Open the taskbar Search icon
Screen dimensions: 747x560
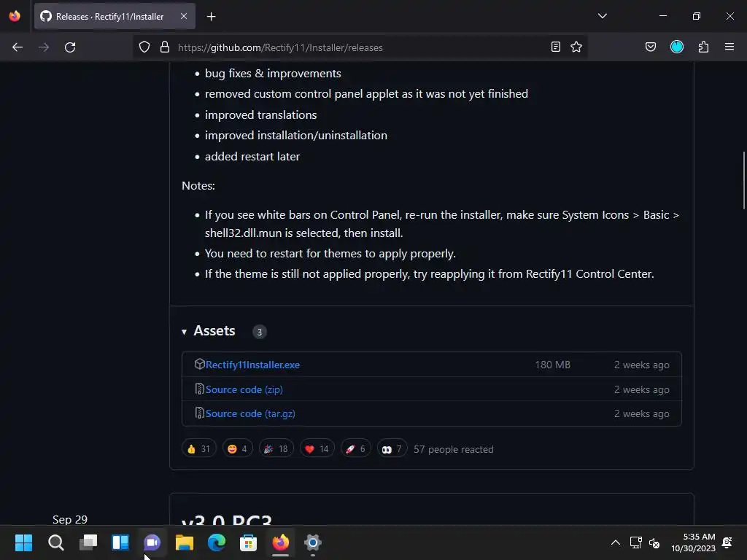point(55,542)
